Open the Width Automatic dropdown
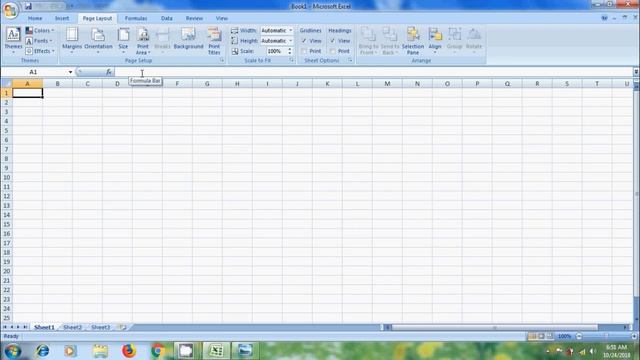Viewport: 640px width, 360px height. pos(277,31)
